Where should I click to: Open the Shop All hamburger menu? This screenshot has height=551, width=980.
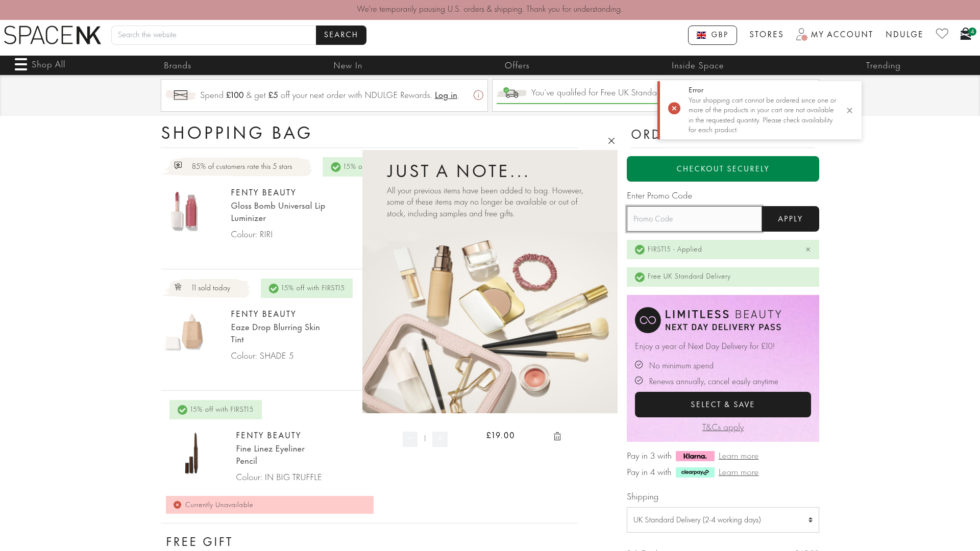21,65
